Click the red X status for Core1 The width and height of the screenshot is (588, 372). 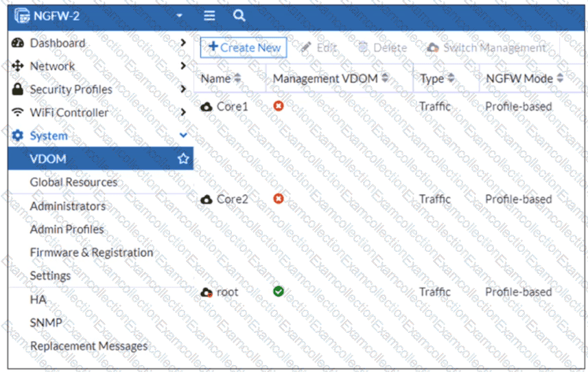[279, 106]
